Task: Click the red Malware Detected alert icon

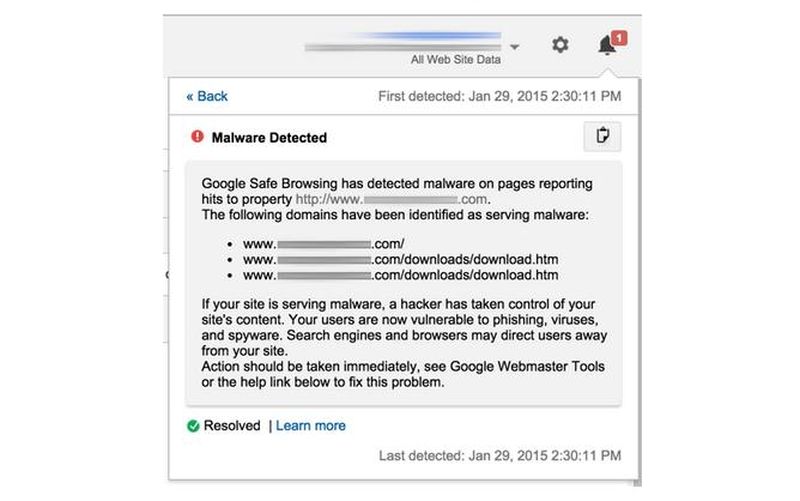Action: point(196,137)
